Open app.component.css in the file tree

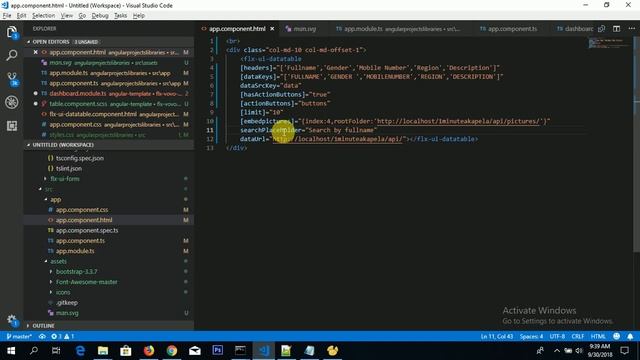point(82,209)
